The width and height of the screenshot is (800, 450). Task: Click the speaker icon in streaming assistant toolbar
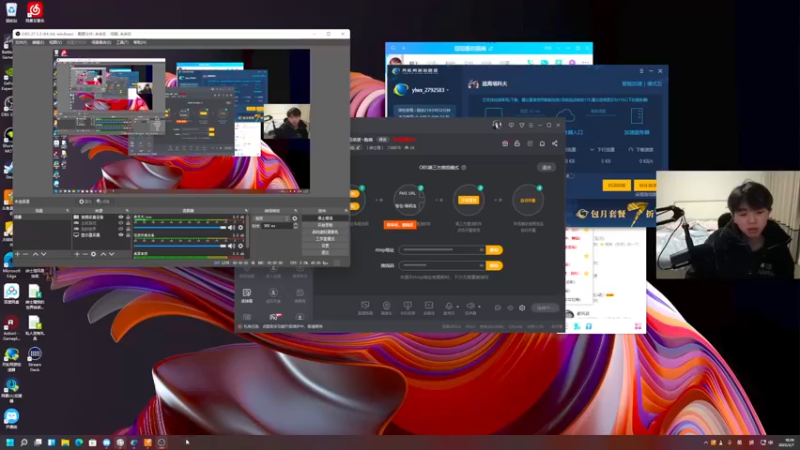pyautogui.click(x=470, y=306)
